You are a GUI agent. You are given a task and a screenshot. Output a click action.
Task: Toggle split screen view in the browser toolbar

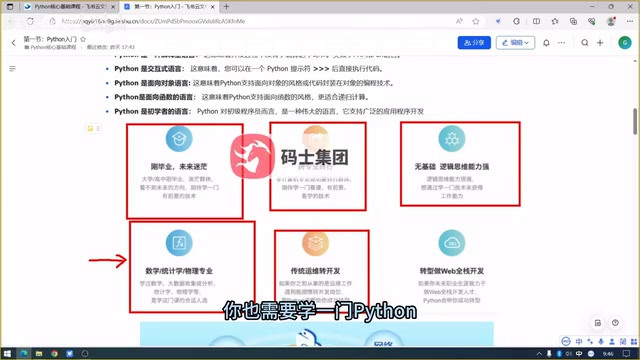click(536, 21)
